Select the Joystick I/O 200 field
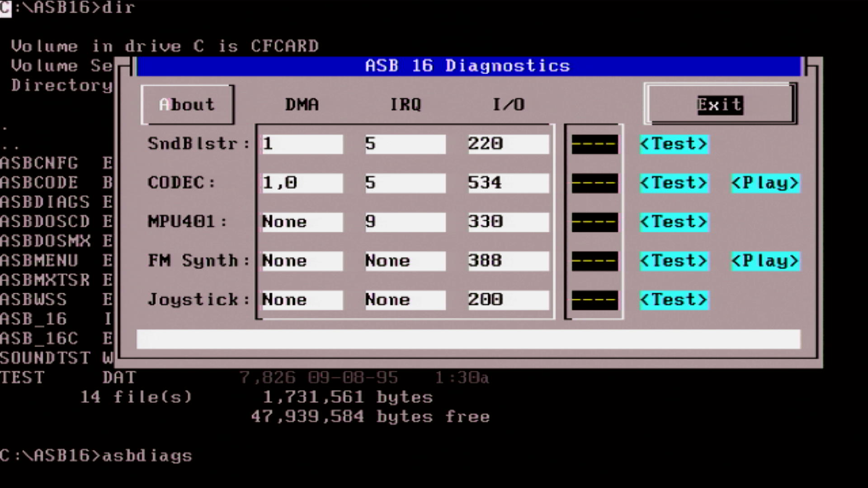The height and width of the screenshot is (488, 868). tap(508, 300)
